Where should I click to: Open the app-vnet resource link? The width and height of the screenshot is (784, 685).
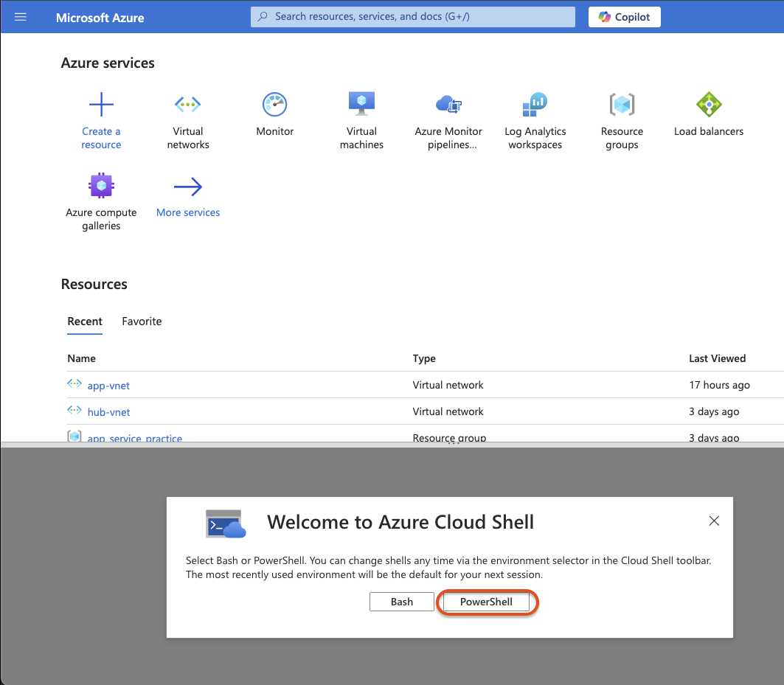click(x=108, y=386)
